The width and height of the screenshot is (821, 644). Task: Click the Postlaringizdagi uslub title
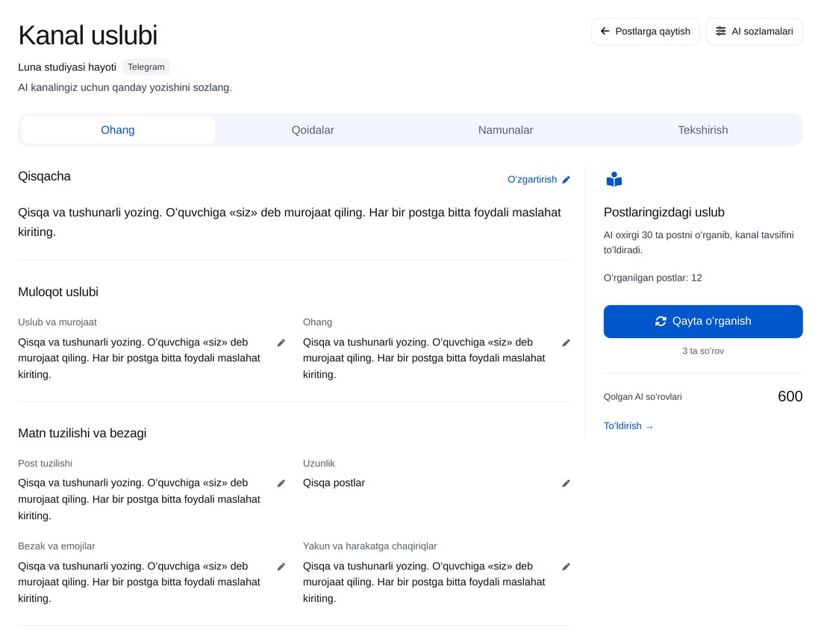click(x=664, y=212)
